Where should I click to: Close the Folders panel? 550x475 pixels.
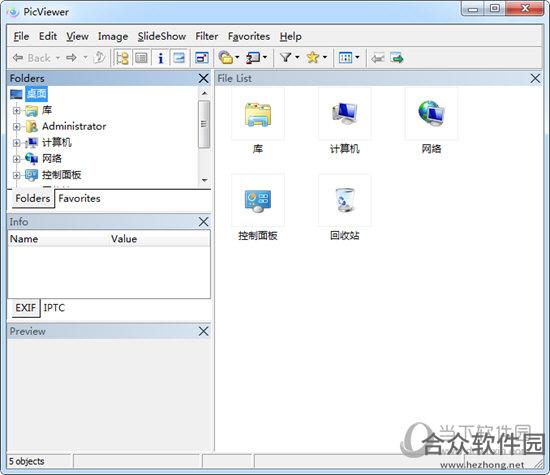click(x=203, y=79)
